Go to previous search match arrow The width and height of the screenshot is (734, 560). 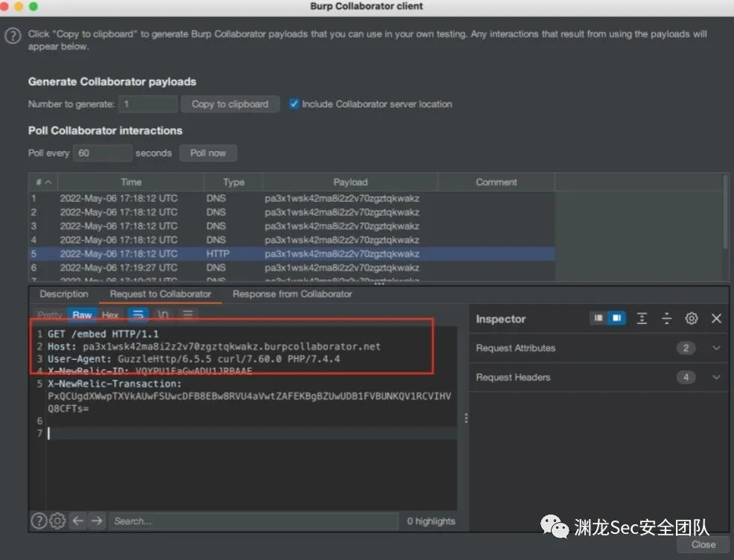pyautogui.click(x=78, y=521)
